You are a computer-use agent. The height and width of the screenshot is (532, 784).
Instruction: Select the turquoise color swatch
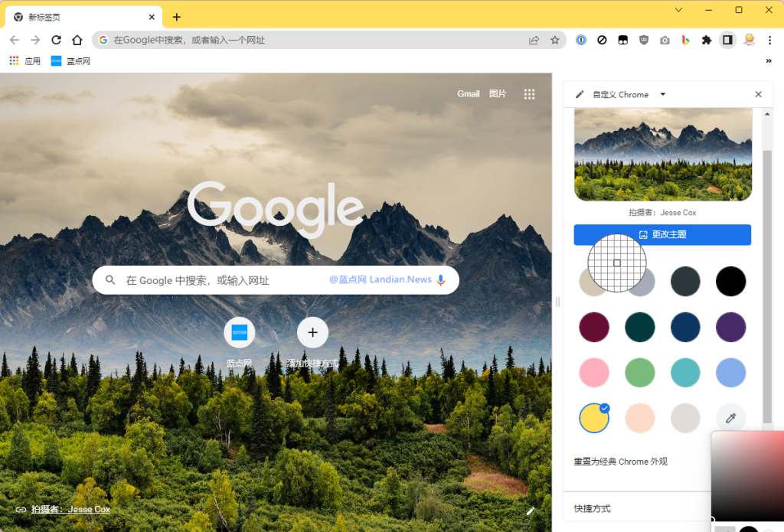click(685, 373)
